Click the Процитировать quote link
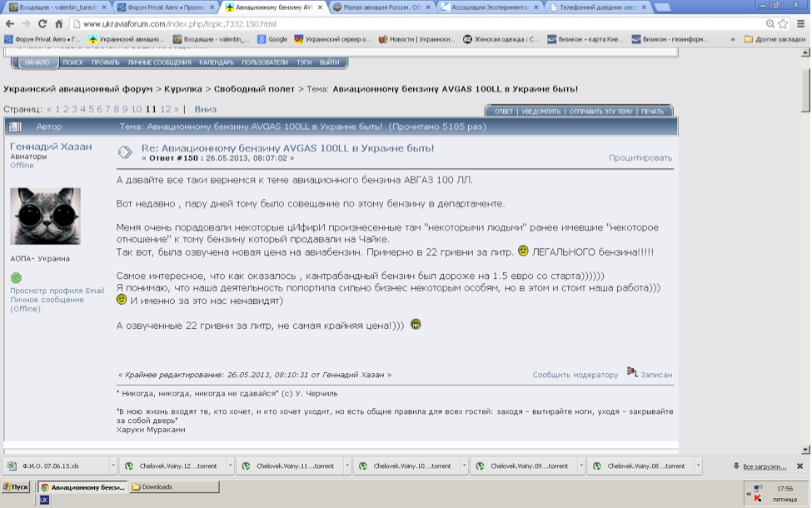This screenshot has width=812, height=508. [640, 157]
